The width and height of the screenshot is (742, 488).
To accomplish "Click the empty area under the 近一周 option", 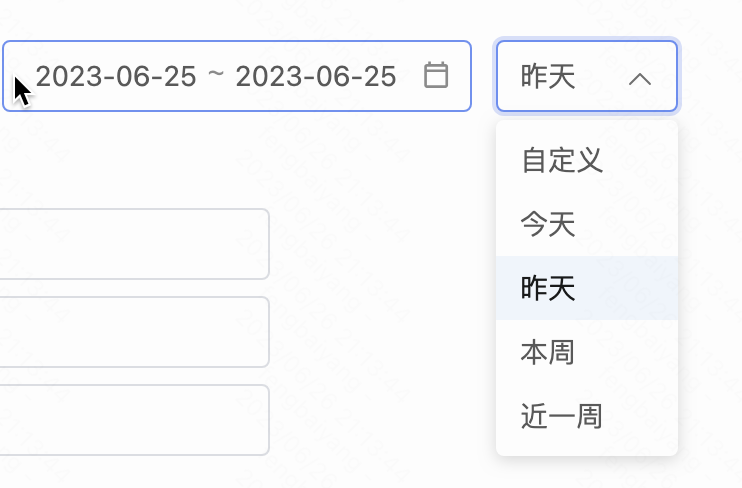I will pos(587,472).
